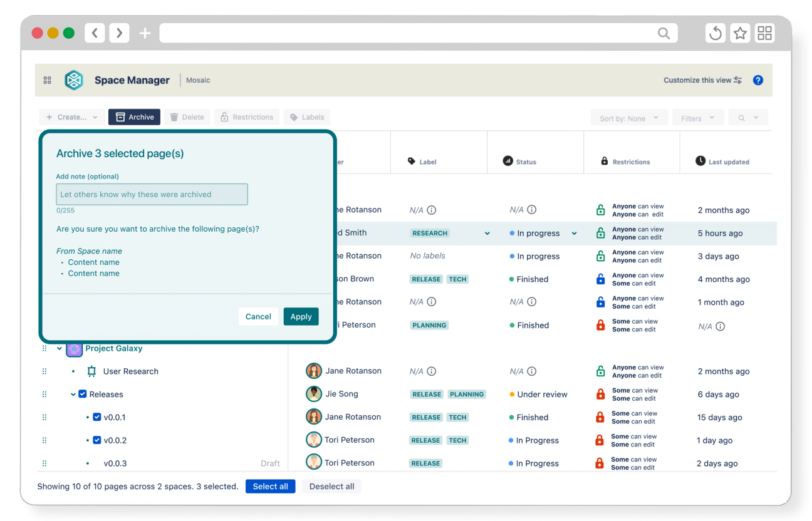Viewport: 812px width, 521px height.
Task: Collapse the Project Galaxy tree node
Action: click(x=60, y=348)
